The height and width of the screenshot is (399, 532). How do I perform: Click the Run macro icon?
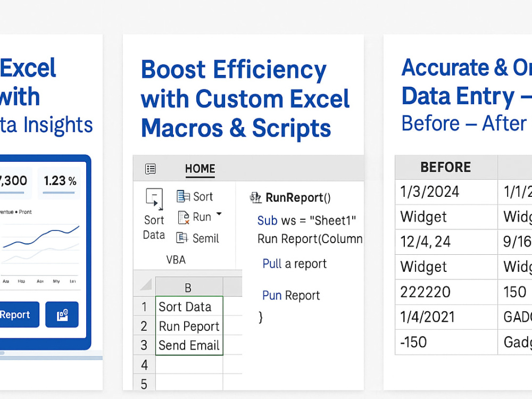pos(183,218)
